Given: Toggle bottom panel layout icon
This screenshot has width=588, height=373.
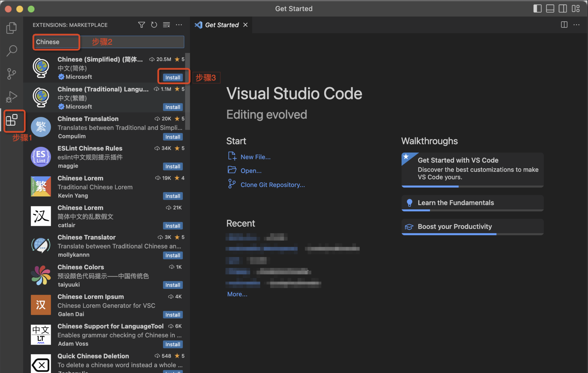Looking at the screenshot, I should pos(550,8).
